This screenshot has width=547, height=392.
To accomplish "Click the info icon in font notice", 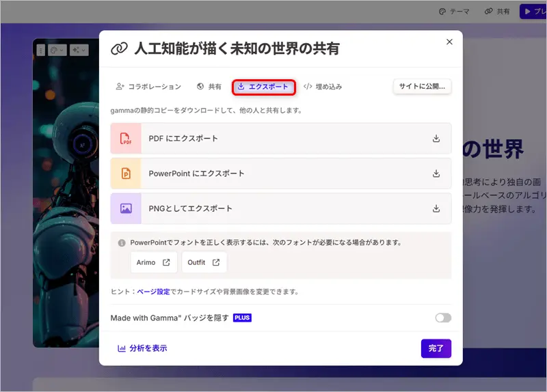I will 122,242.
